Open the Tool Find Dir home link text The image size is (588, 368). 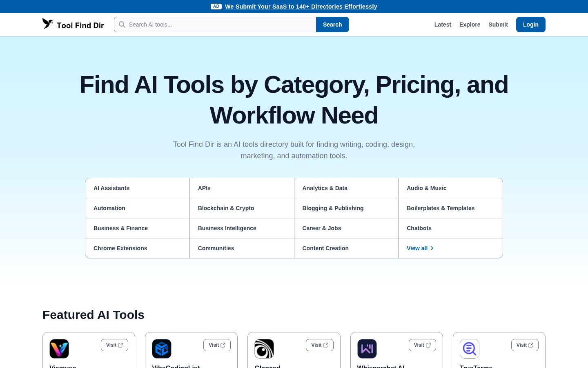point(80,25)
